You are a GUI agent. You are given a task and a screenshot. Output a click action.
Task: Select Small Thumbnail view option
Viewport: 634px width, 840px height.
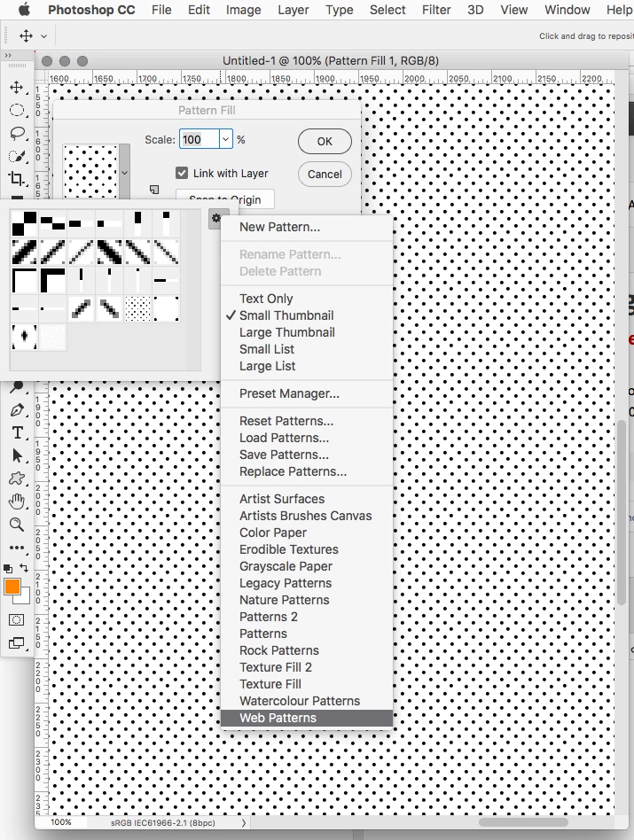click(x=307, y=315)
